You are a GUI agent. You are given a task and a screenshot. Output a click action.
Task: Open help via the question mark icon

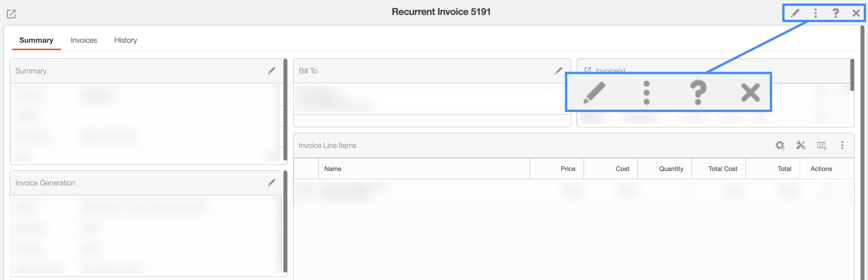(836, 13)
